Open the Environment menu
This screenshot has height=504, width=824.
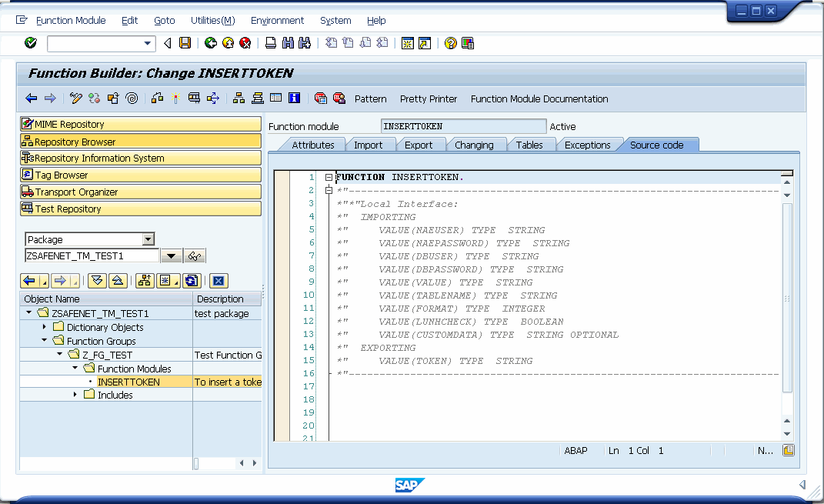[277, 21]
